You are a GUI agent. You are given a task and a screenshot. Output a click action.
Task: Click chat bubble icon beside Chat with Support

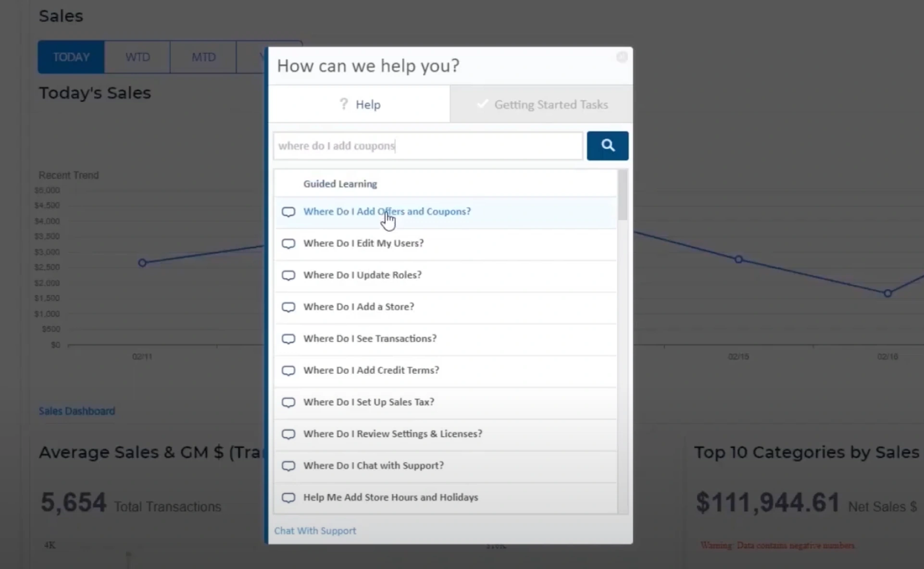point(288,466)
